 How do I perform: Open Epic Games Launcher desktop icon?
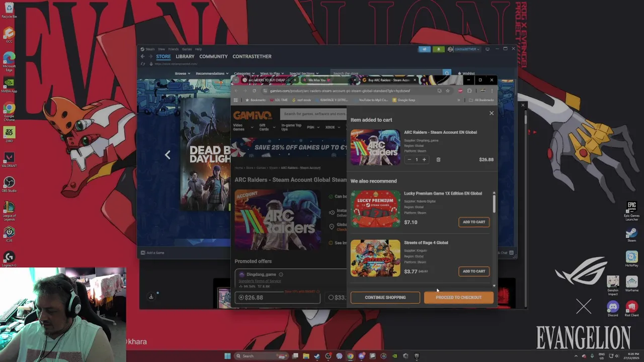[x=631, y=211]
